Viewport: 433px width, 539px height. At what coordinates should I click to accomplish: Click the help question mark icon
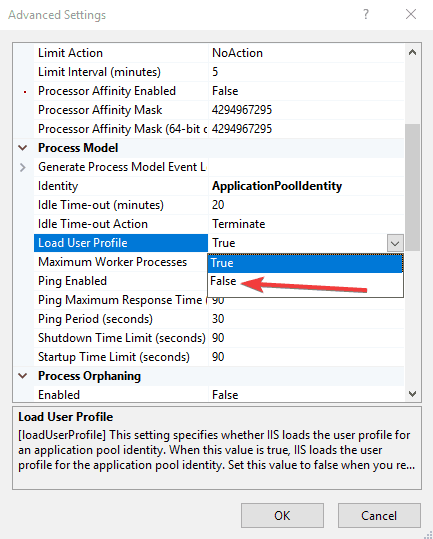tap(366, 14)
